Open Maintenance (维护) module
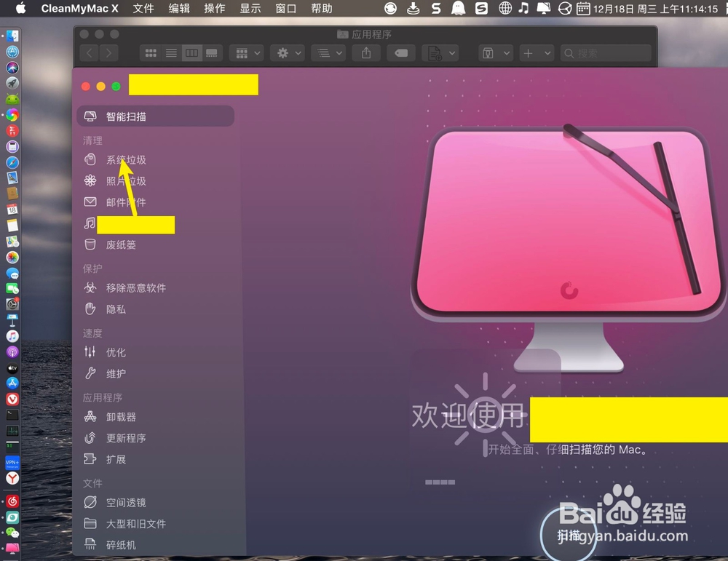 click(x=116, y=374)
